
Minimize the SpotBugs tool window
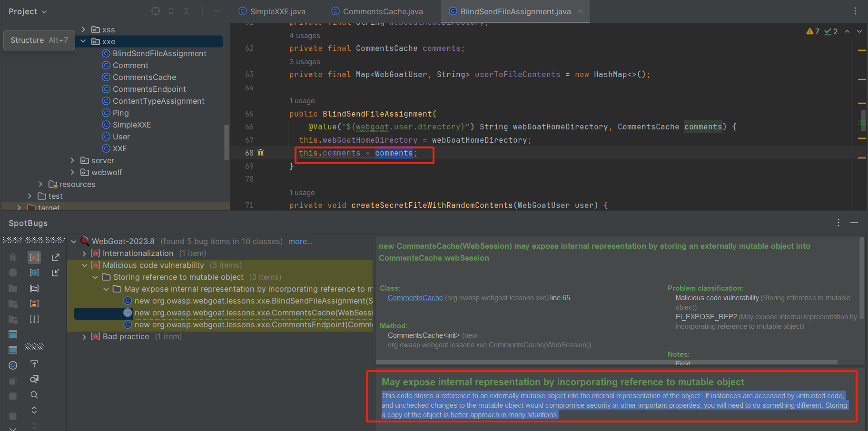[854, 223]
